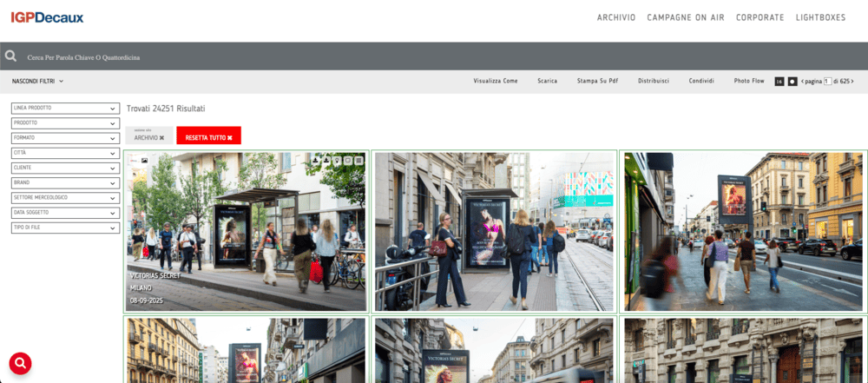Toggle the single-image view button
The height and width of the screenshot is (383, 868).
[792, 81]
